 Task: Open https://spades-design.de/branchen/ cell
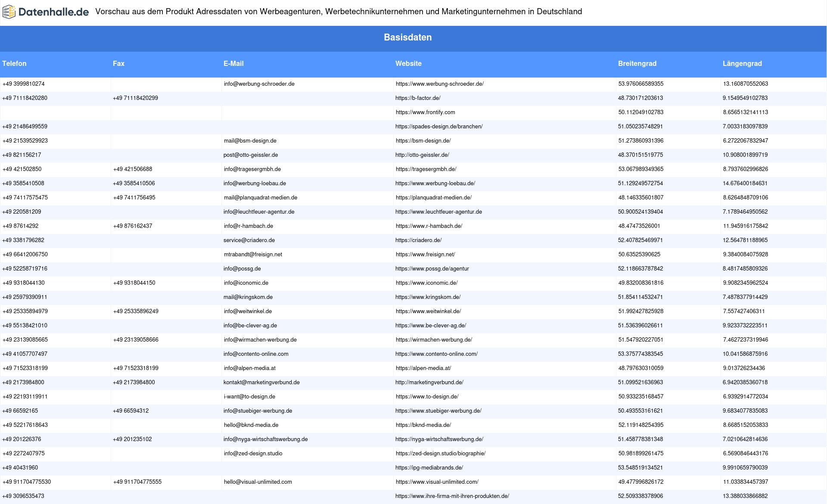coord(439,127)
